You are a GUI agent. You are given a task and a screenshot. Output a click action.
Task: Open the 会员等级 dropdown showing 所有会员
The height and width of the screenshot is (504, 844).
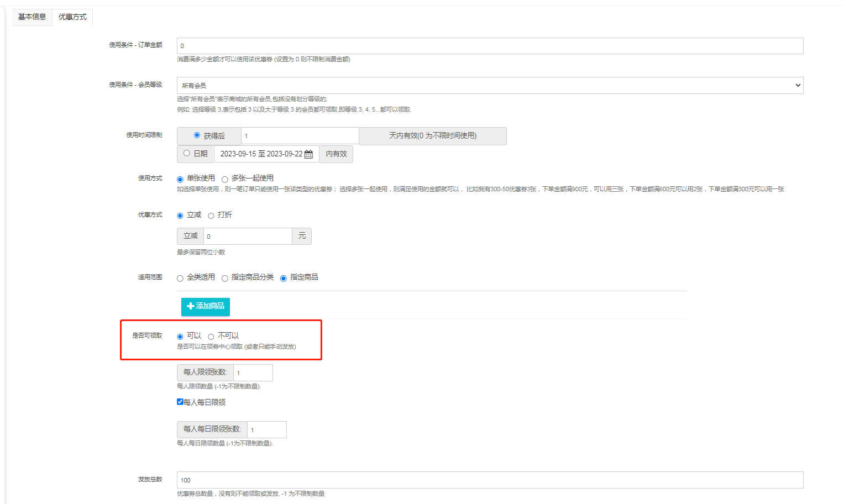pyautogui.click(x=489, y=86)
